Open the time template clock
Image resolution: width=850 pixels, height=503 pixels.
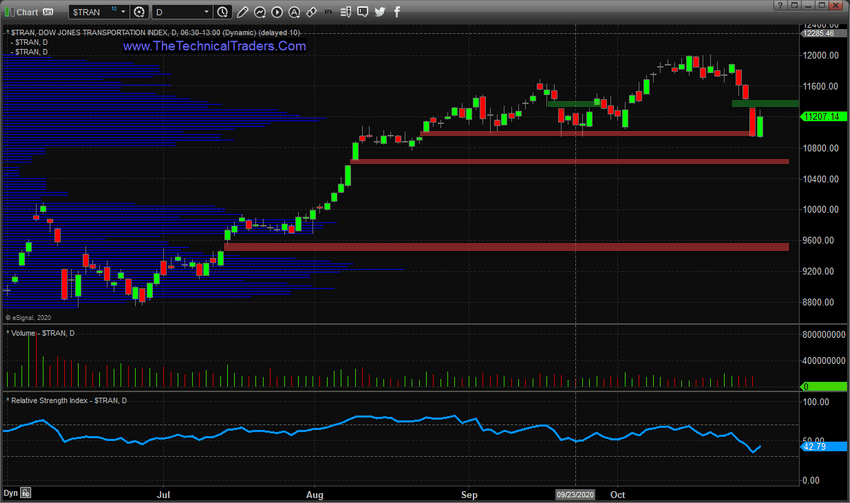(222, 12)
